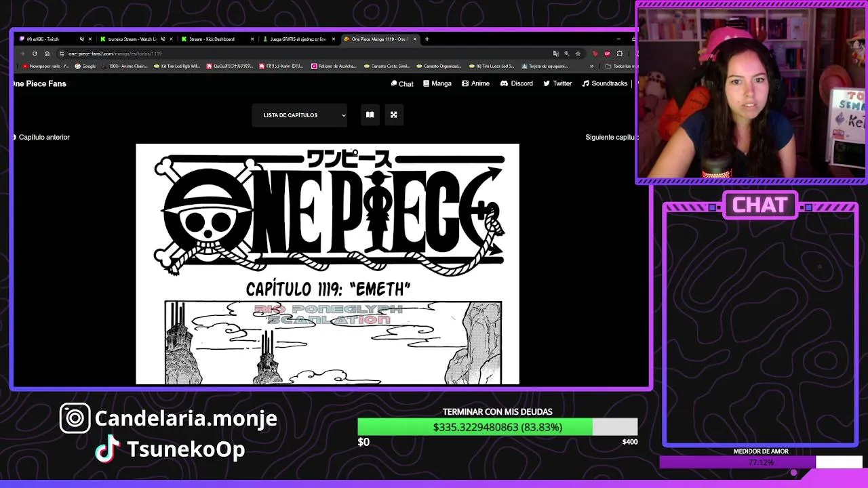Click the Medidor de amor bar
This screenshot has width=868, height=488.
(761, 462)
